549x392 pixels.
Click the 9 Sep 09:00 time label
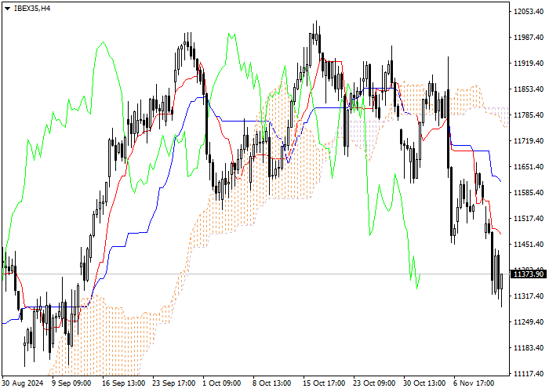[71, 383]
